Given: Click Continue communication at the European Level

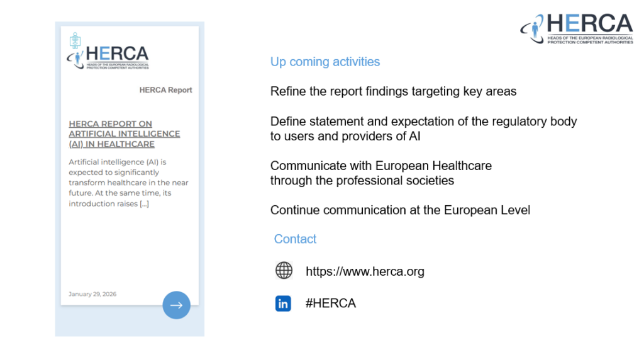Looking at the screenshot, I should (x=400, y=210).
